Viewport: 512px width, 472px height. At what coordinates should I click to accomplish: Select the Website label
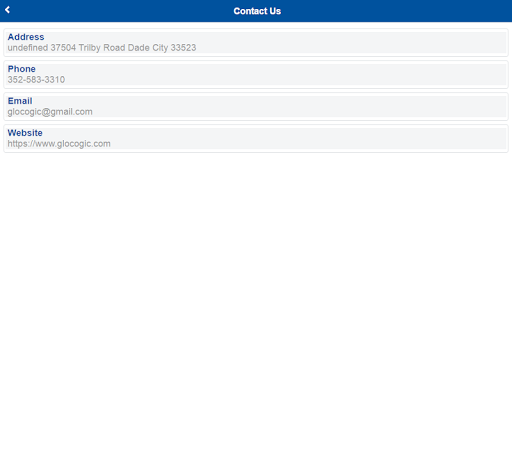tap(25, 133)
